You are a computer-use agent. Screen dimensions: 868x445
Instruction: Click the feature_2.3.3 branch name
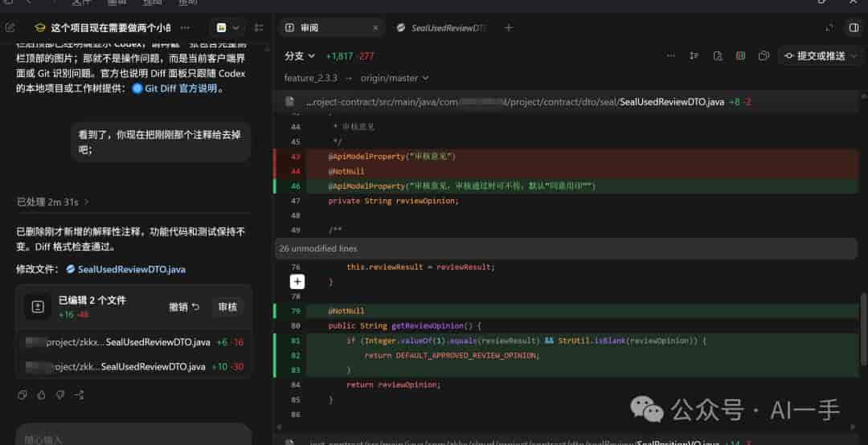(310, 78)
